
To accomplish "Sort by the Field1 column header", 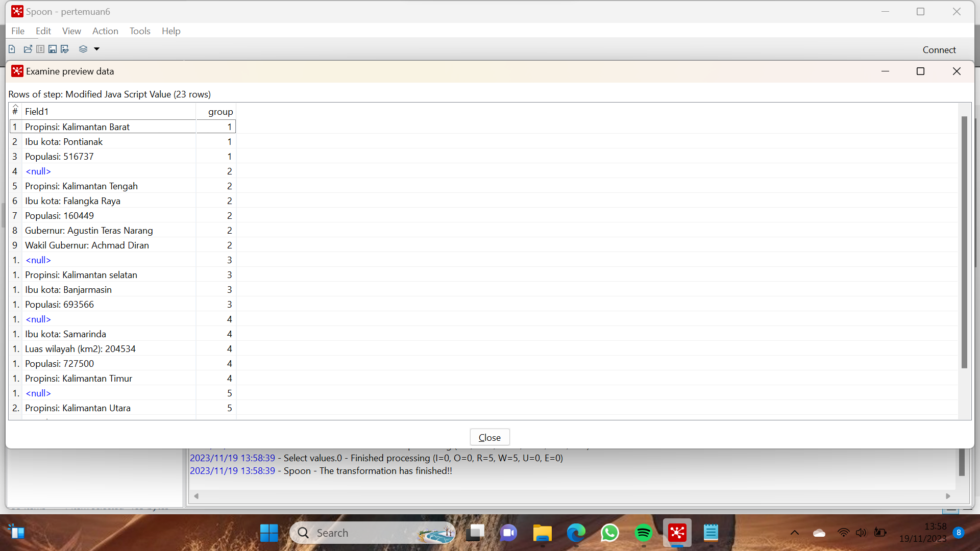I will [37, 111].
